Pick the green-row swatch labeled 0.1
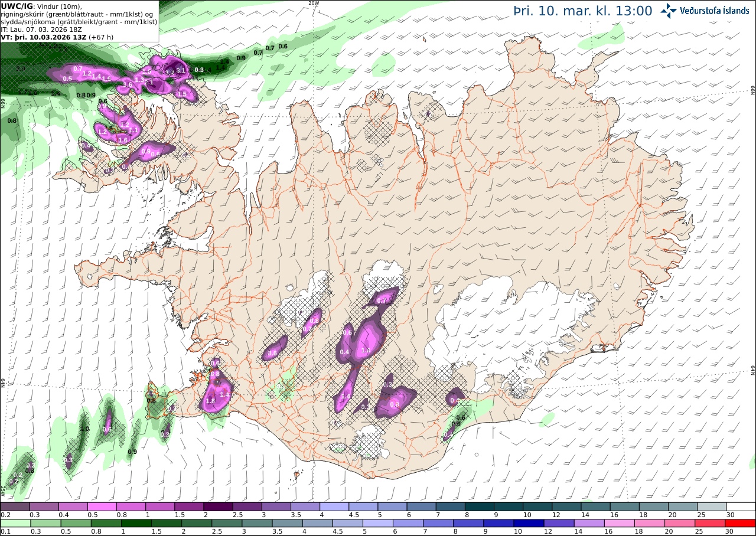Image resolution: width=756 pixels, height=536 pixels. tap(15, 523)
